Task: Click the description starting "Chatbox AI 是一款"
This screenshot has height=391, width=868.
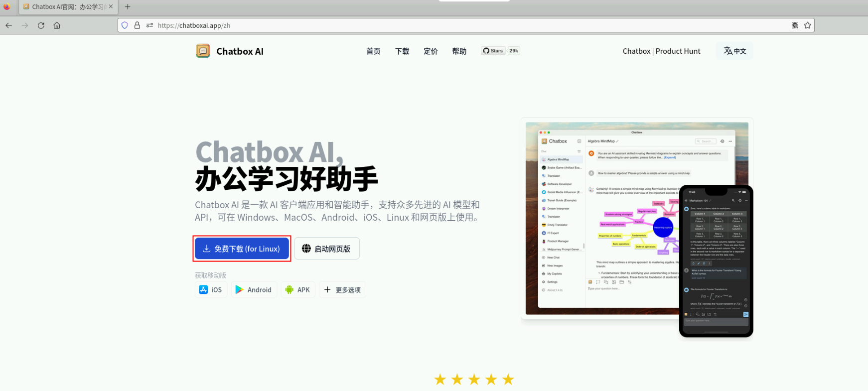Action: pos(338,211)
